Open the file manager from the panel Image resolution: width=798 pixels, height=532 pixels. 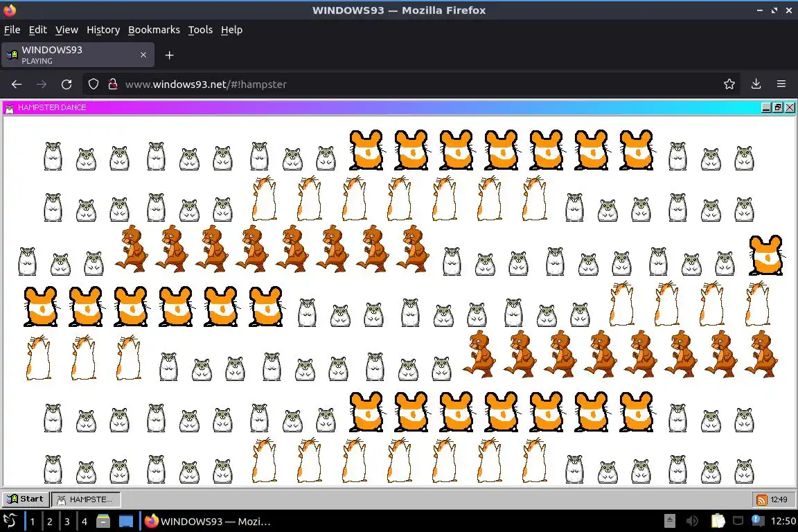click(103, 522)
